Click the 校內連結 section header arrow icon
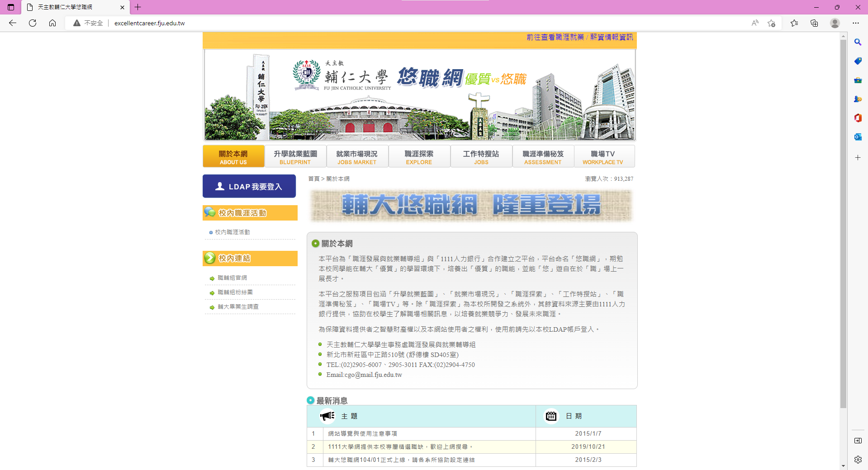868x470 pixels. pyautogui.click(x=209, y=258)
